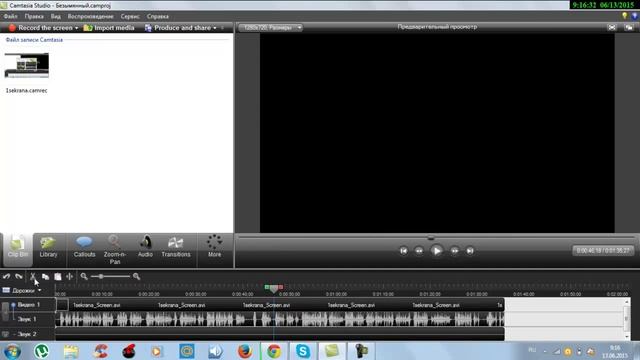Image resolution: width=640 pixels, height=360 pixels.
Task: Click the time counter display
Action: tap(603, 250)
